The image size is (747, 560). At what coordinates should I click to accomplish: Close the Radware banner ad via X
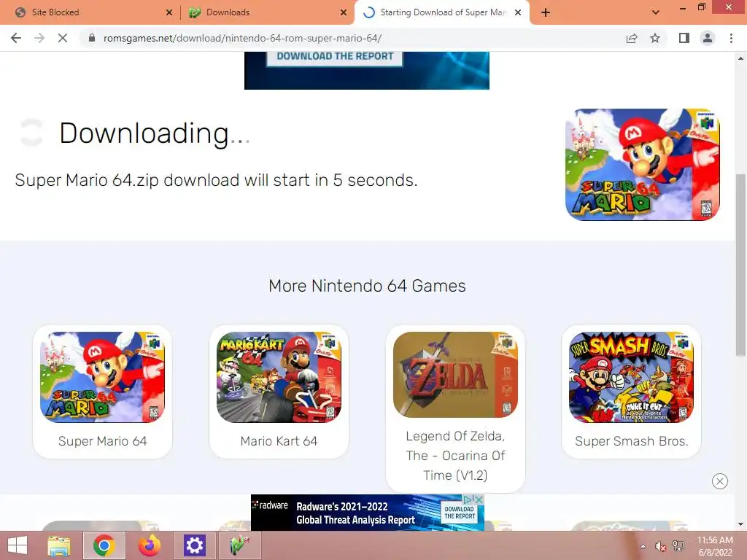pyautogui.click(x=479, y=499)
